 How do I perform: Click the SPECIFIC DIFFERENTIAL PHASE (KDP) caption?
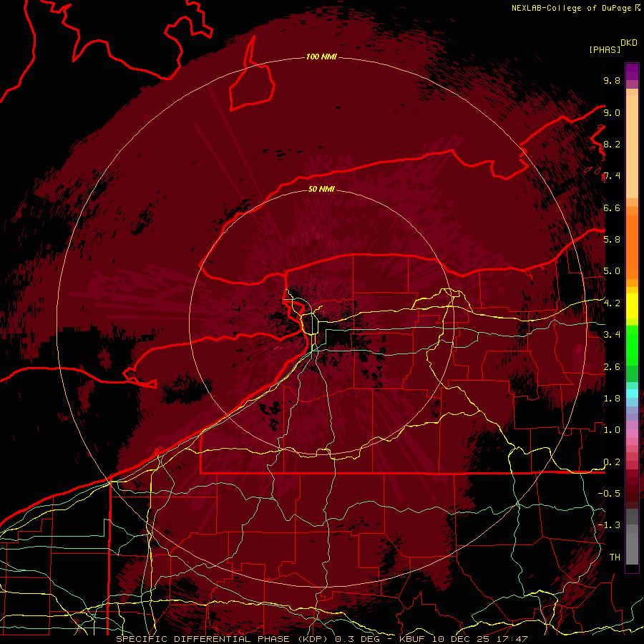point(224,639)
